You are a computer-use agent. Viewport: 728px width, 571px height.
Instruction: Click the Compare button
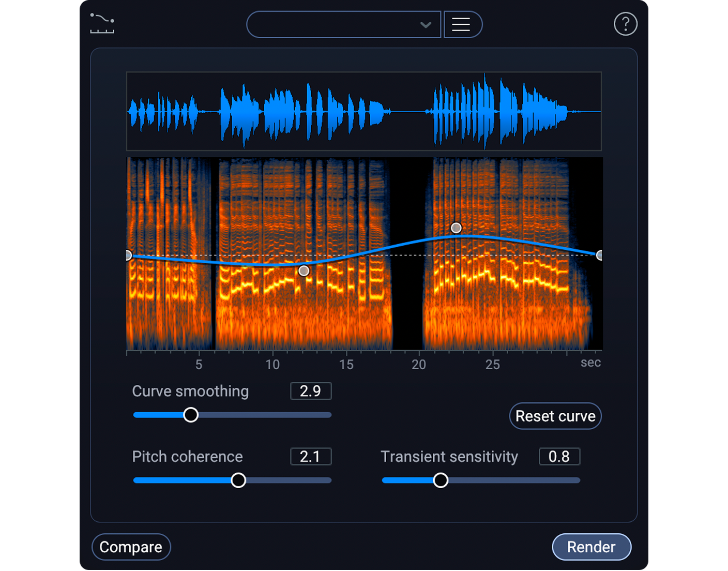[x=131, y=547]
